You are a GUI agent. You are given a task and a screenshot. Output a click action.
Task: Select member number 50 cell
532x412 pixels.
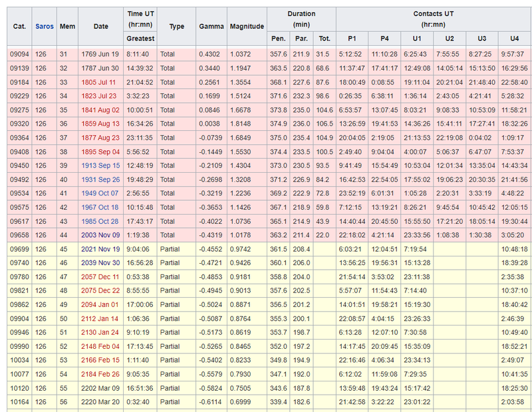coord(68,319)
